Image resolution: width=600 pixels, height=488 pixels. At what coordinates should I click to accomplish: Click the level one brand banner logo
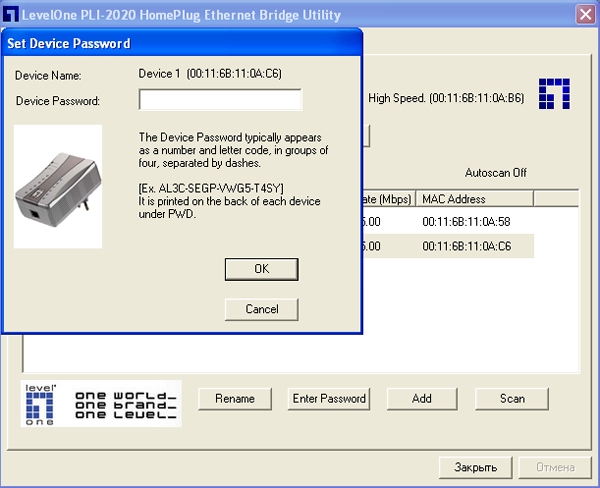point(101,403)
